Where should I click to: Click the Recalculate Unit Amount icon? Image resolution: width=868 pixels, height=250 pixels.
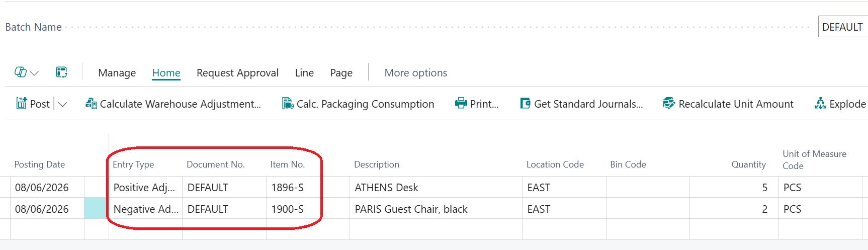click(x=669, y=104)
